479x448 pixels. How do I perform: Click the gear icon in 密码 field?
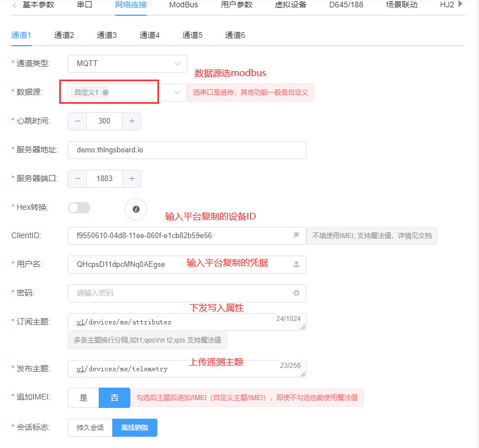click(297, 293)
